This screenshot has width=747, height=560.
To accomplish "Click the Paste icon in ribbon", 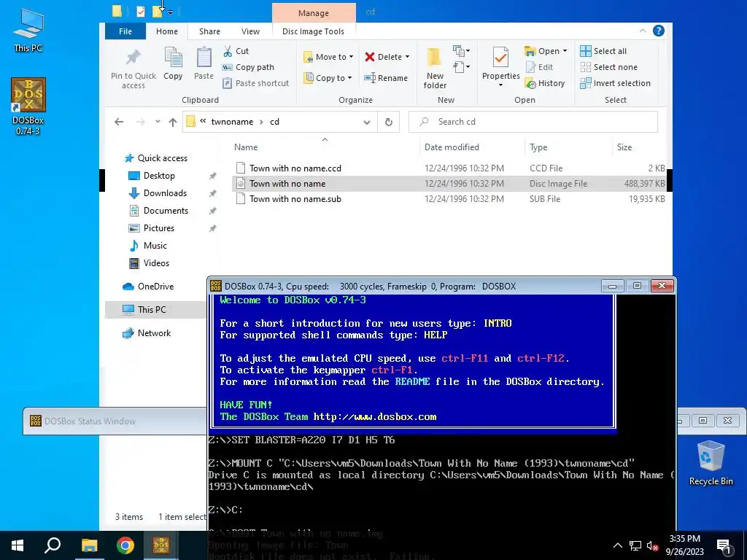I will (x=204, y=64).
